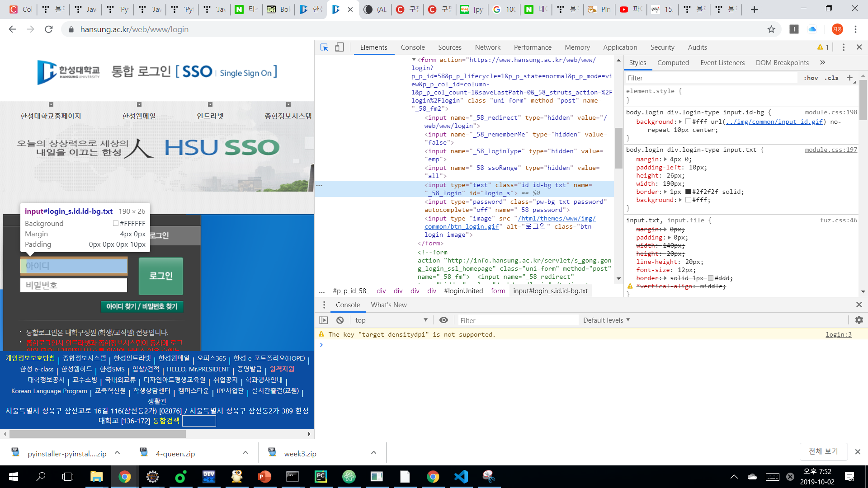Click the #2f2f2f border color swatch
868x488 pixels.
(x=688, y=192)
